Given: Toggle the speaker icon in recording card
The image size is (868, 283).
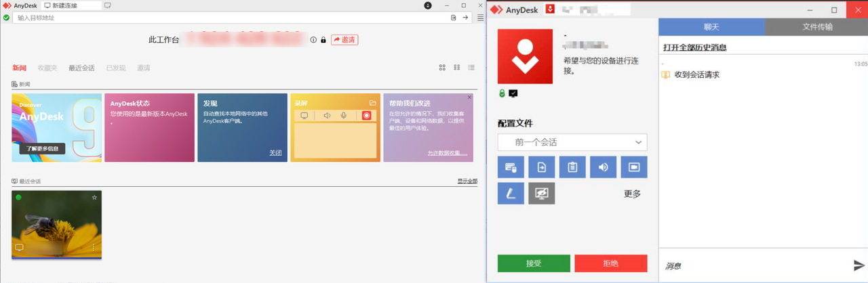Looking at the screenshot, I should pos(327,116).
